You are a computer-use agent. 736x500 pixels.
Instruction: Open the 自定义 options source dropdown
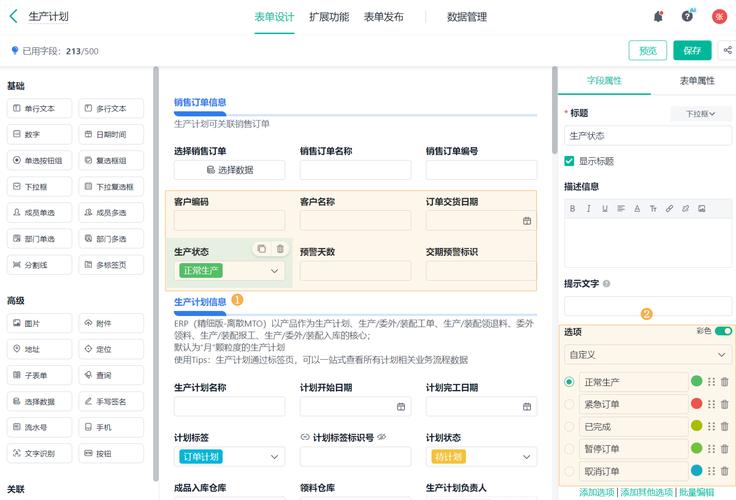[648, 354]
